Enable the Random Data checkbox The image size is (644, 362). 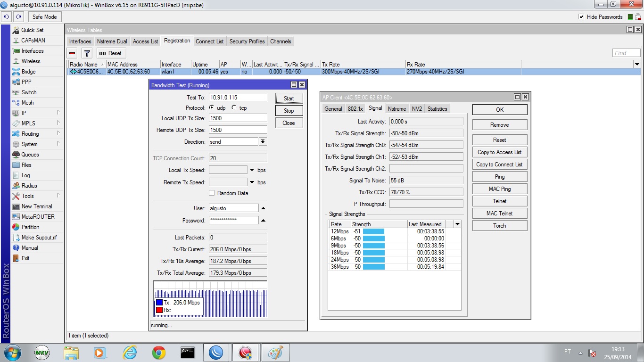tap(212, 193)
